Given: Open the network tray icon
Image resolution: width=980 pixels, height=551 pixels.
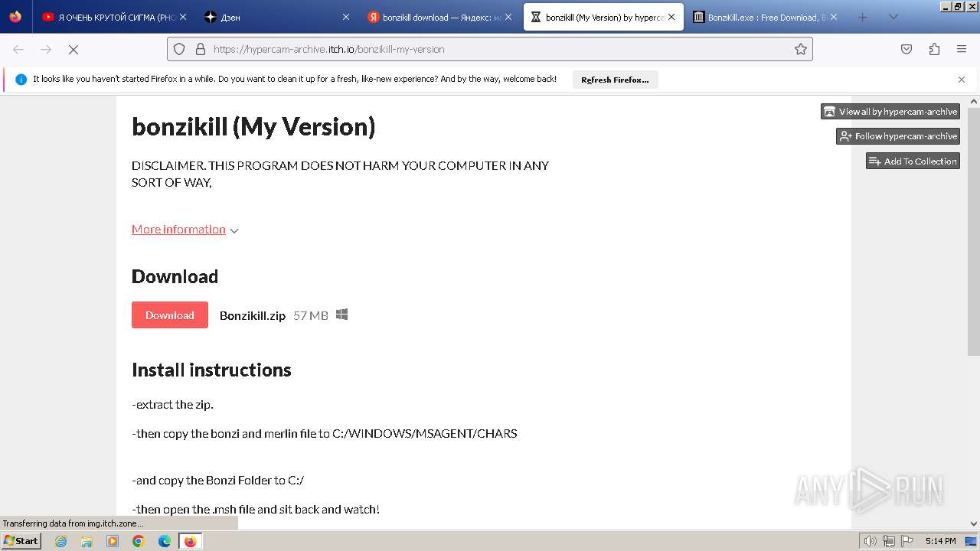Looking at the screenshot, I should pos(889,541).
